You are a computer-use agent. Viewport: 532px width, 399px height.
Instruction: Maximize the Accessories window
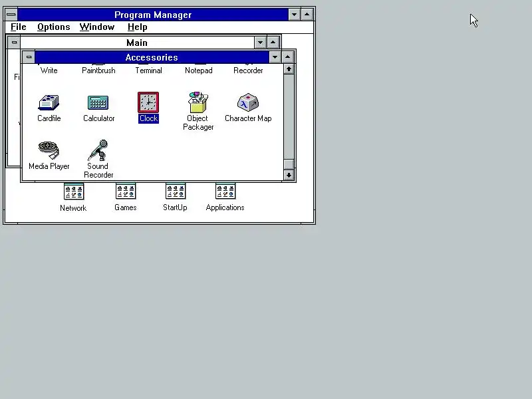point(288,57)
